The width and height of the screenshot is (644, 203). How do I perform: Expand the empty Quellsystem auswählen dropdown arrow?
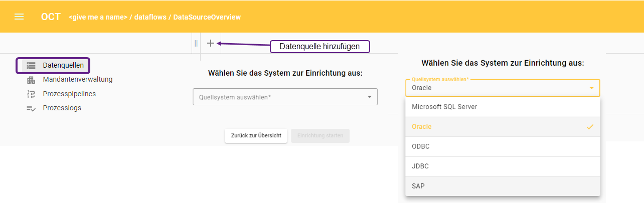(370, 97)
